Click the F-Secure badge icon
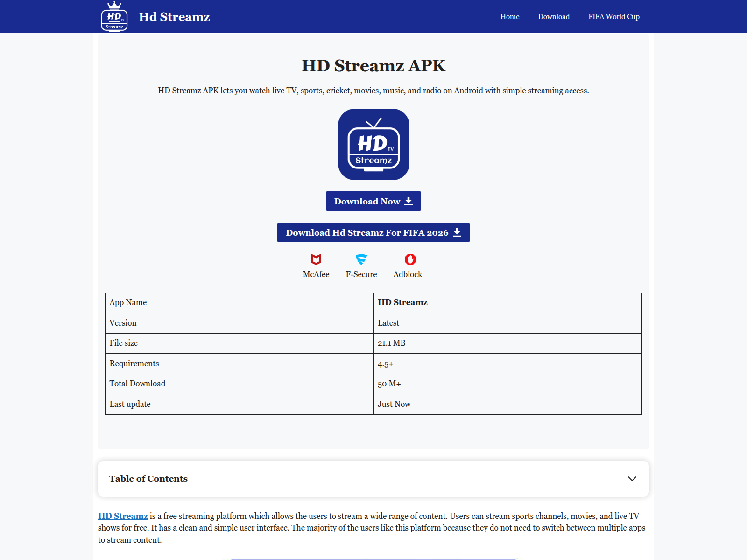This screenshot has height=560, width=747. point(361,259)
